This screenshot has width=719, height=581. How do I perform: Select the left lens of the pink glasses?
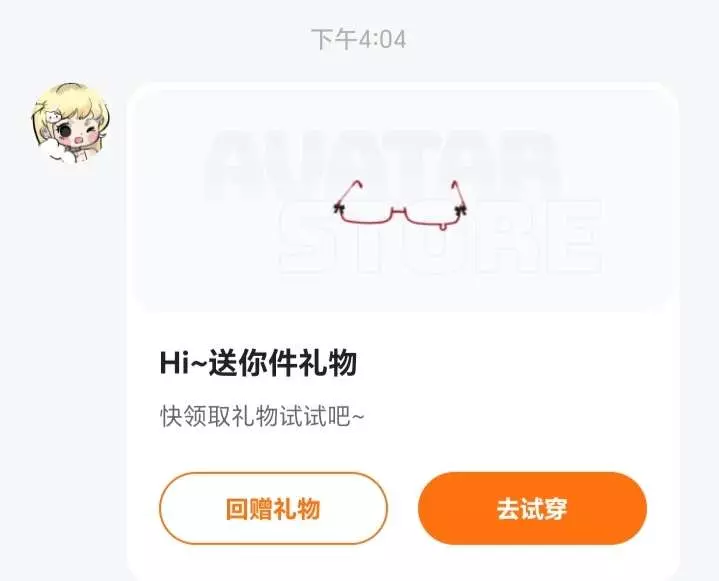click(365, 214)
